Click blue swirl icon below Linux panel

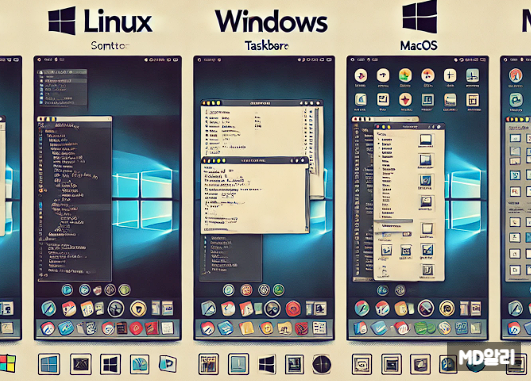click(x=139, y=364)
